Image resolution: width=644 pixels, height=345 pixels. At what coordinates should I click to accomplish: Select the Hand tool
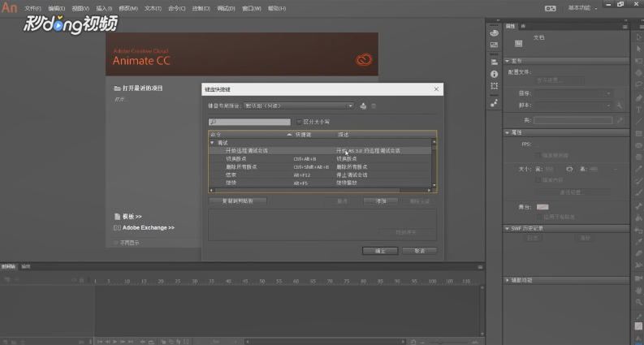[x=638, y=291]
